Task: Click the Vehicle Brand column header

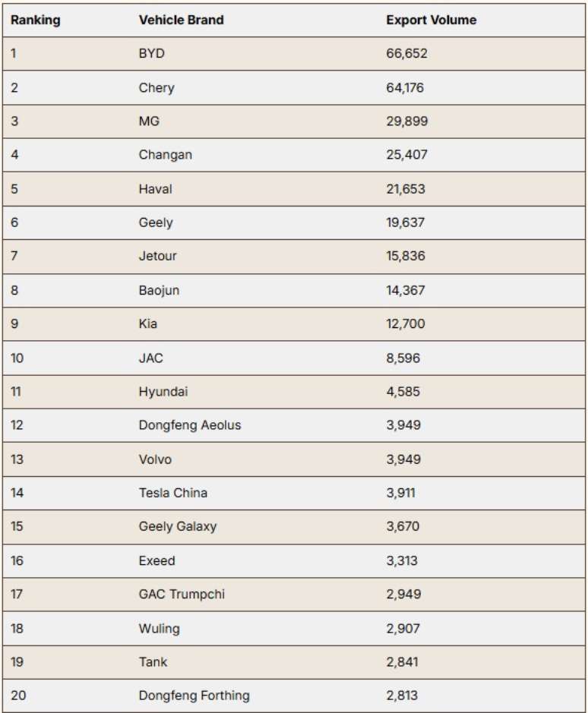Action: (181, 20)
